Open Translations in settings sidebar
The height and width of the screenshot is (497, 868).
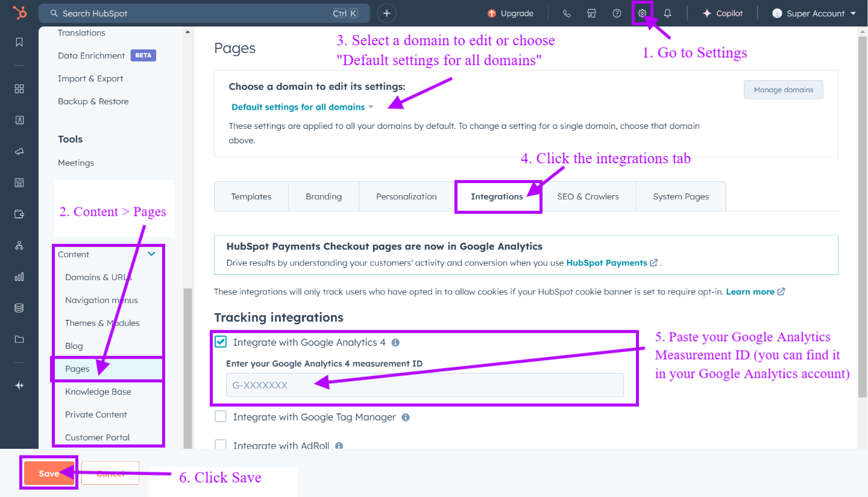pos(81,33)
